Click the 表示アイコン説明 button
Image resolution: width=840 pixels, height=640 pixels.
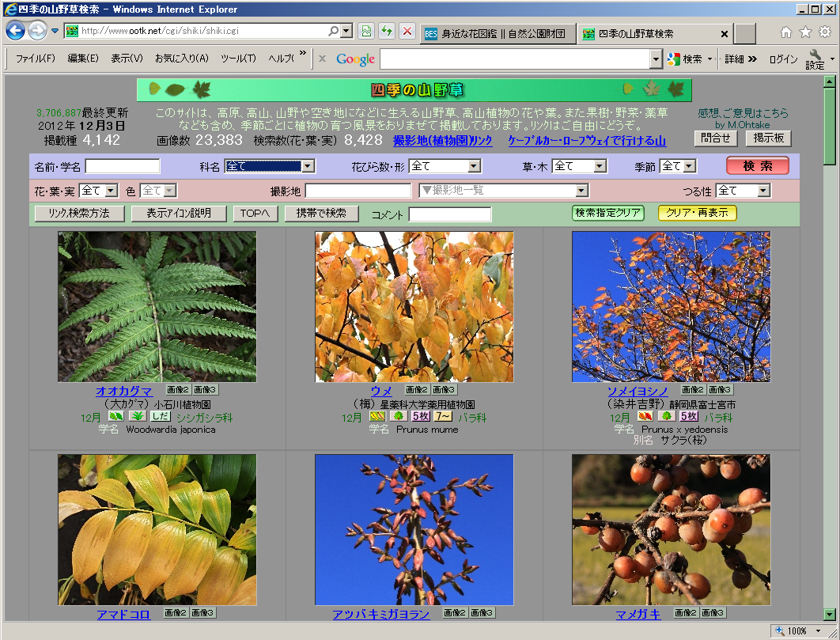[x=179, y=214]
